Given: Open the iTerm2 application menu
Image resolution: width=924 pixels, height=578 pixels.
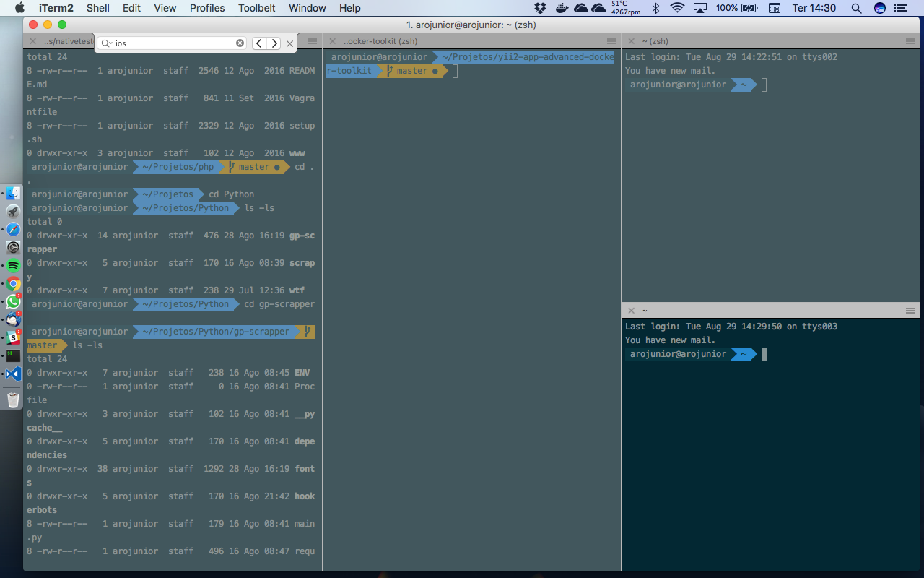Looking at the screenshot, I should click(56, 8).
